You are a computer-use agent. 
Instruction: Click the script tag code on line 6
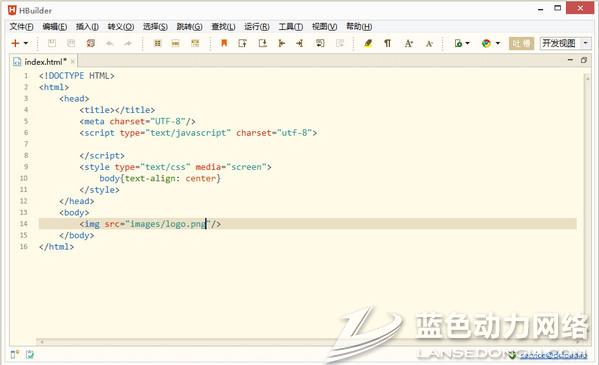click(x=198, y=133)
